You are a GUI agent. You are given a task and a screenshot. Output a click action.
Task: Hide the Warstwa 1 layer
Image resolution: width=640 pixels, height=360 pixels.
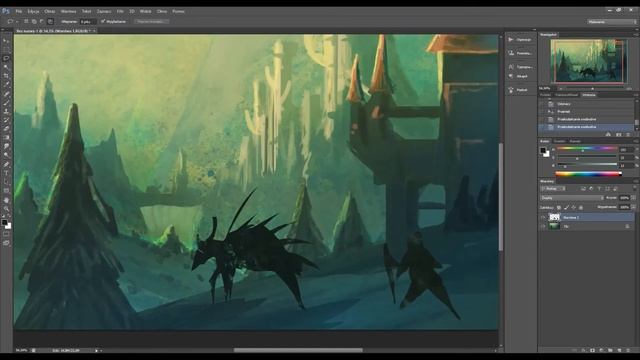click(x=543, y=218)
